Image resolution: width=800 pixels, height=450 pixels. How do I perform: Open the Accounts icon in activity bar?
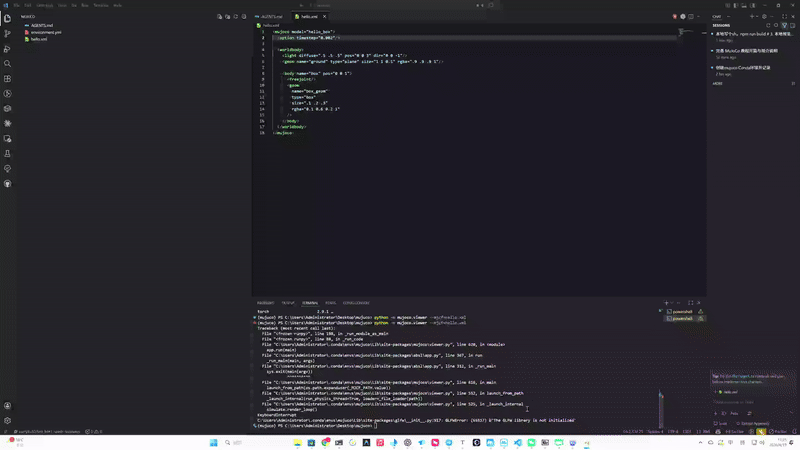click(8, 405)
